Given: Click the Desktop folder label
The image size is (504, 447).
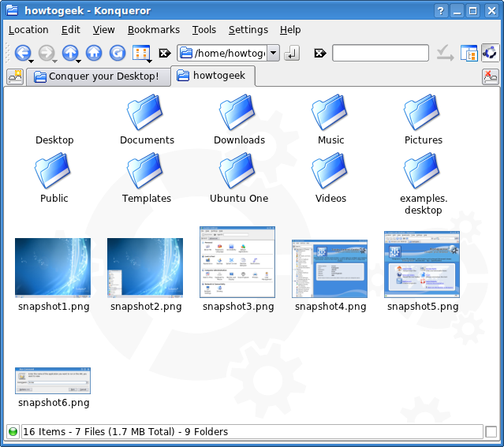Looking at the screenshot, I should [x=54, y=140].
